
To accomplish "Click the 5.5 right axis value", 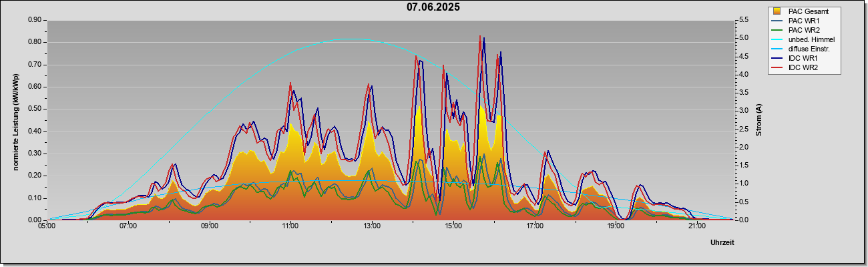I will (742, 20).
